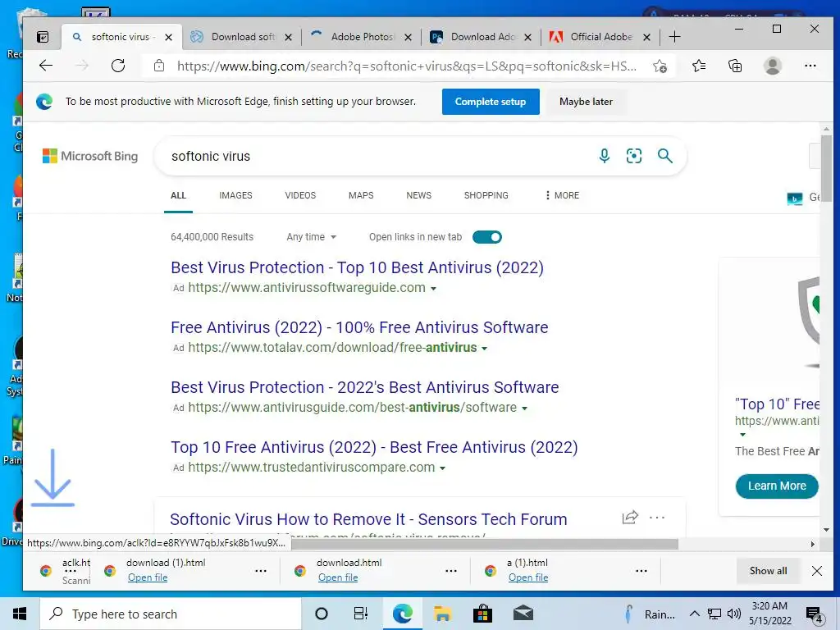Screen dimensions: 840x630
Task: Click Complete setup button
Action: pos(491,102)
